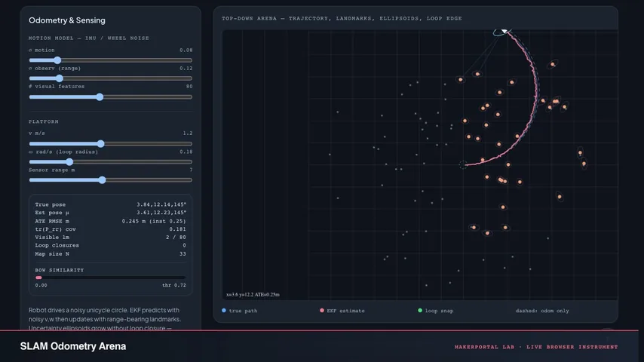The image size is (644, 362).
Task: Click the tr(P_rr) cov value 0.181
Action: pyautogui.click(x=177, y=229)
